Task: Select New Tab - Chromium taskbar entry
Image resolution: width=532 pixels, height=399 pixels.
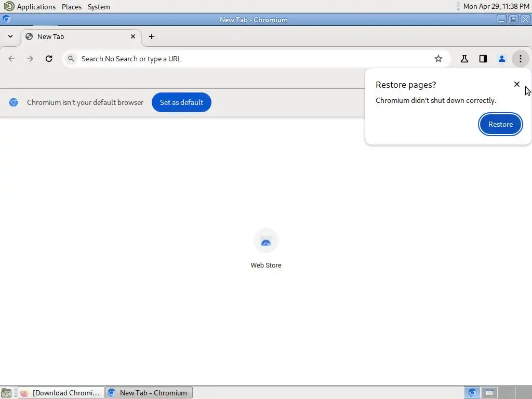Action: tap(149, 393)
